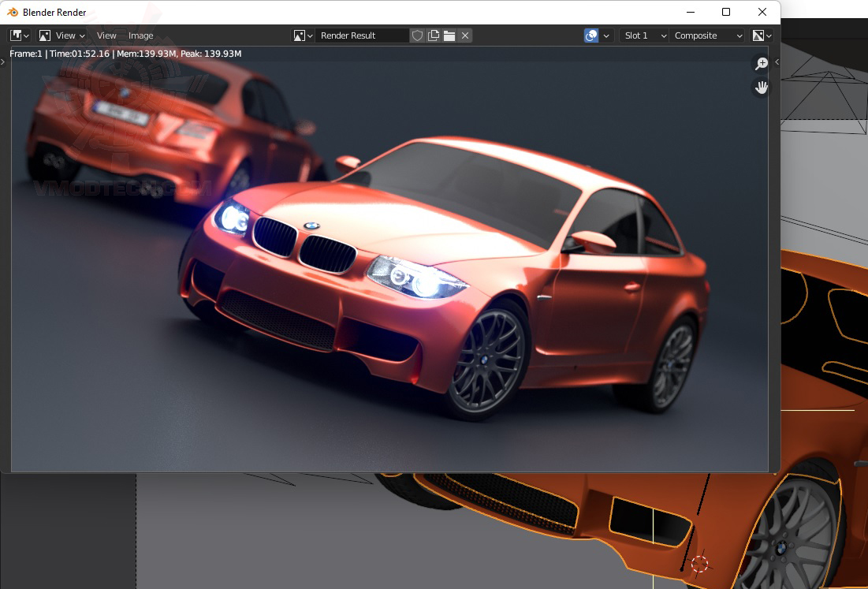Viewport: 868px width, 589px height.
Task: Open the display channels dropdown
Action: tap(762, 35)
